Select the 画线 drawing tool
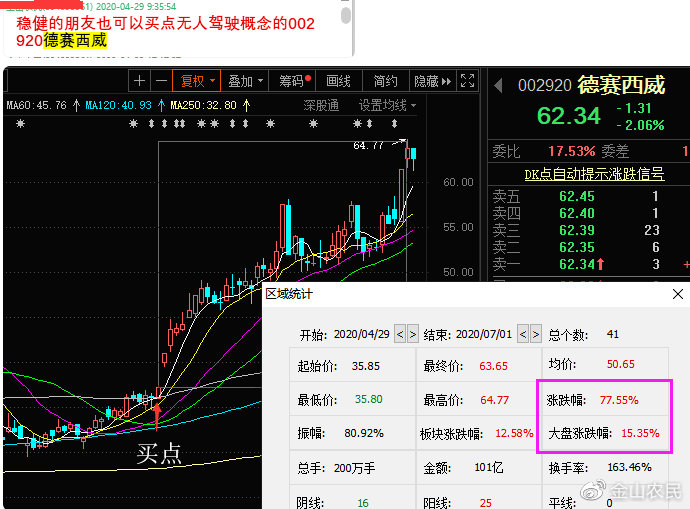The height and width of the screenshot is (509, 690). (338, 81)
